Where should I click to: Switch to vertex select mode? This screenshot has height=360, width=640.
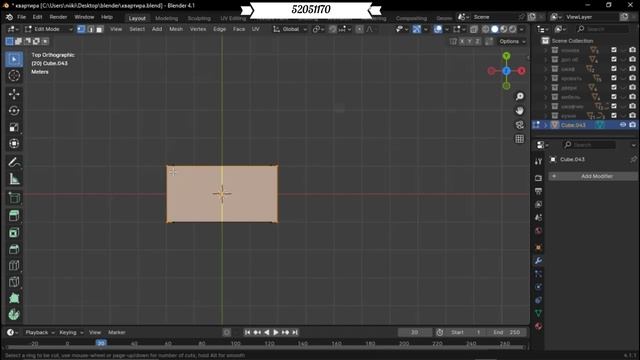(81, 29)
